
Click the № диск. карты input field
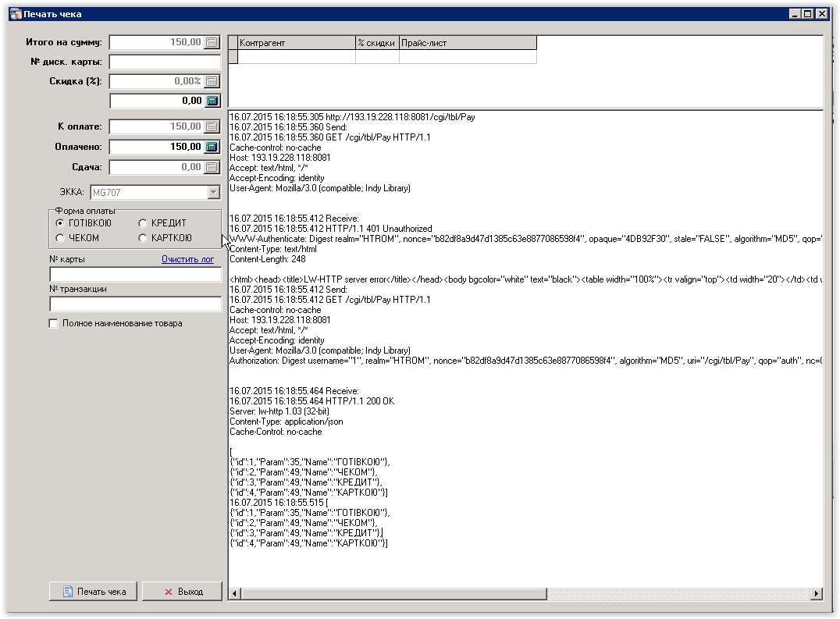coord(165,62)
